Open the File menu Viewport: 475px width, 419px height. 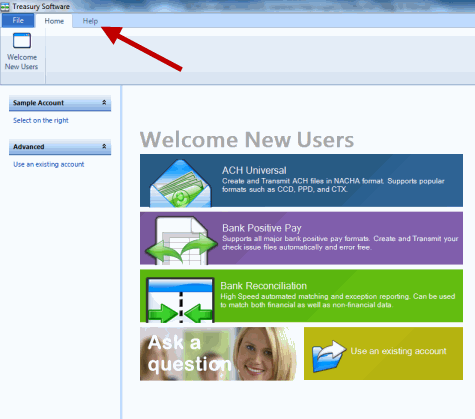(18, 20)
